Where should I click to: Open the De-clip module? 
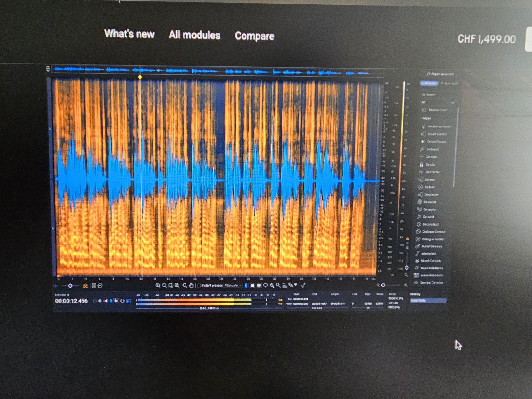click(427, 165)
